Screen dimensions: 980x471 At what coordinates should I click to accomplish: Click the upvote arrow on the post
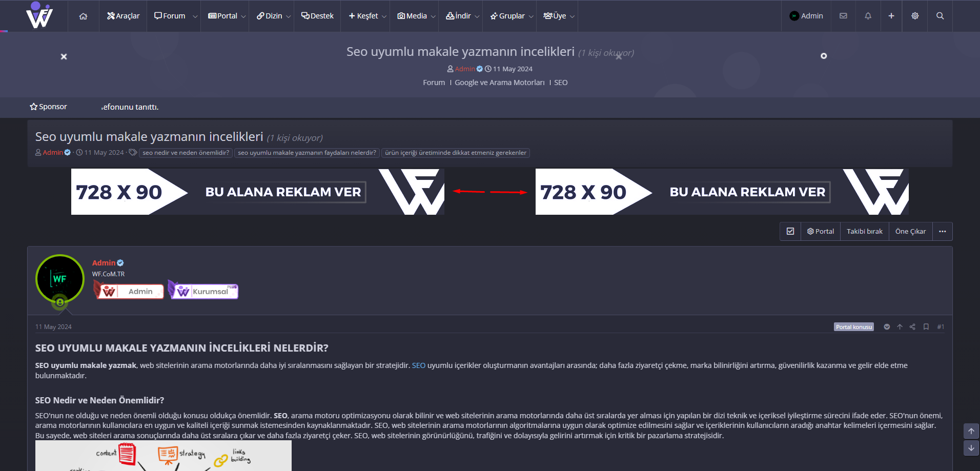900,326
